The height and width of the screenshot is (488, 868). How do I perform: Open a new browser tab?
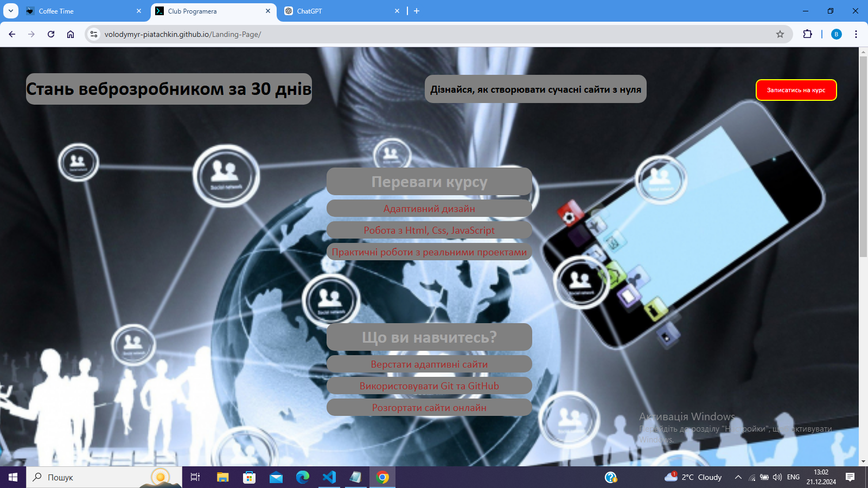(417, 11)
